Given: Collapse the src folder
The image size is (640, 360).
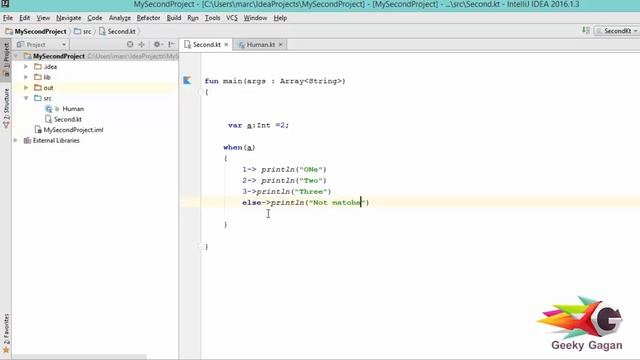Looking at the screenshot, I should pyautogui.click(x=26, y=98).
